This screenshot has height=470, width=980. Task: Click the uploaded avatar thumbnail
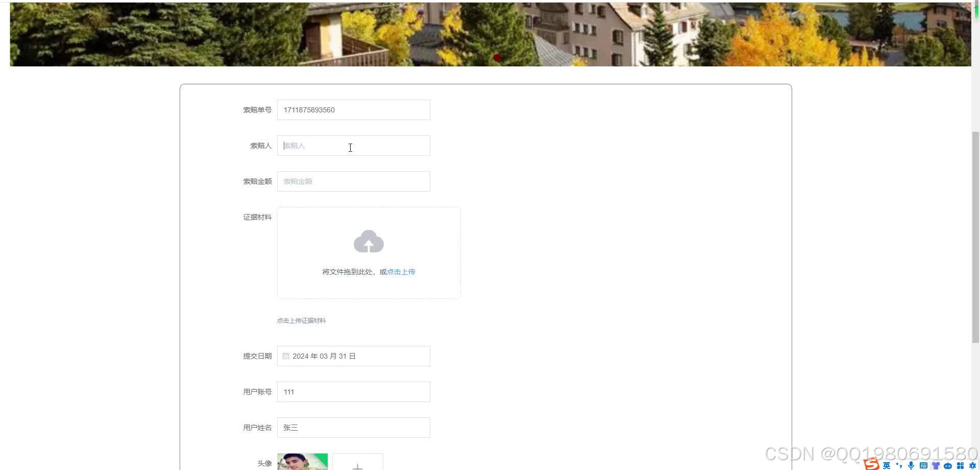303,462
